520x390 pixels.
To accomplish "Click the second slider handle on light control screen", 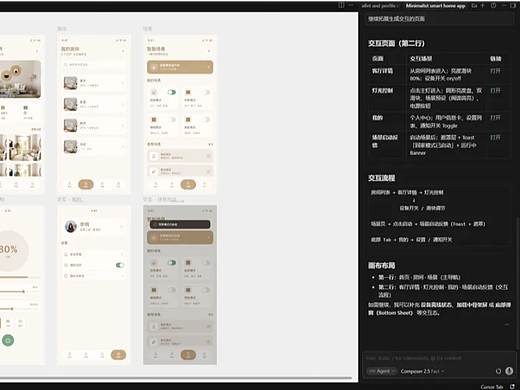I will [23, 292].
